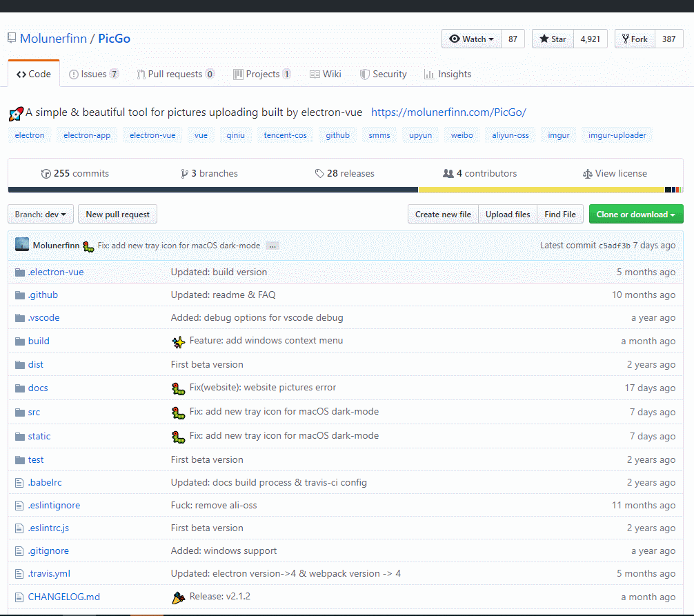Click the .electron-vue folder icon
The width and height of the screenshot is (694, 616).
pos(19,272)
